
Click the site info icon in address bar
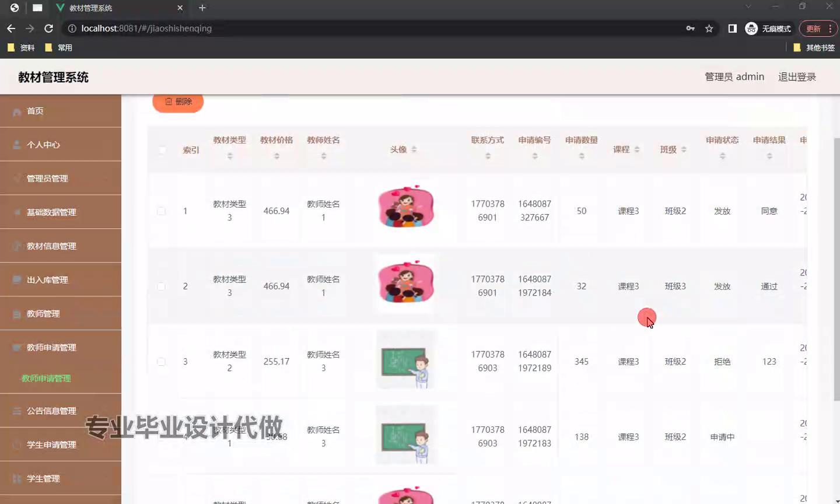[72, 28]
